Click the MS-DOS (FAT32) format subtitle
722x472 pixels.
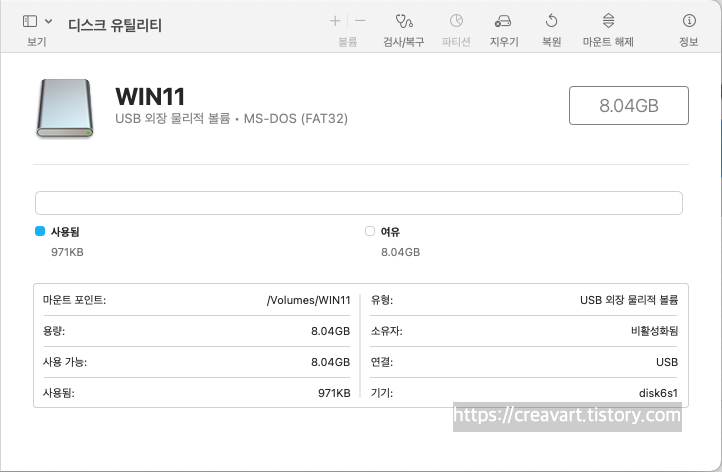tap(296, 119)
